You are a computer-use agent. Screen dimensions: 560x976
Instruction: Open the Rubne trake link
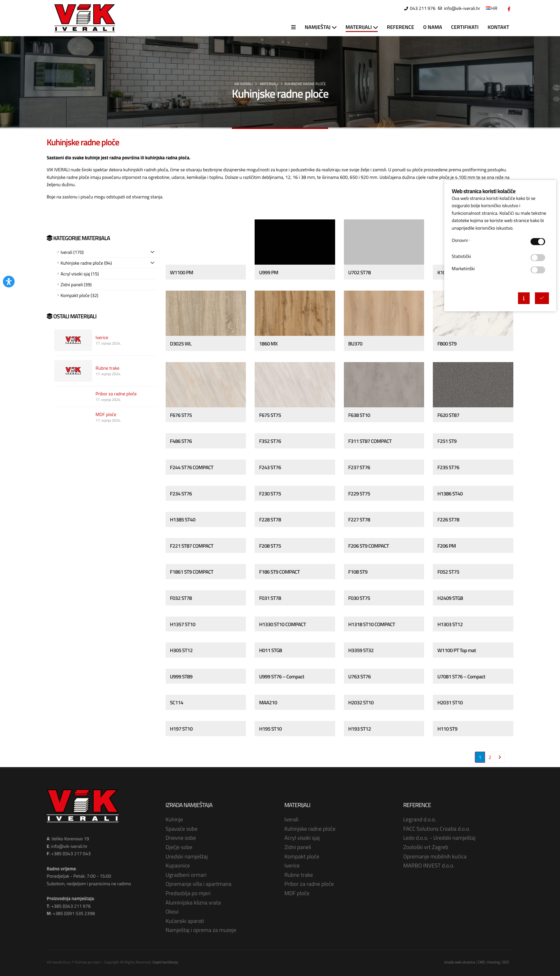(107, 368)
